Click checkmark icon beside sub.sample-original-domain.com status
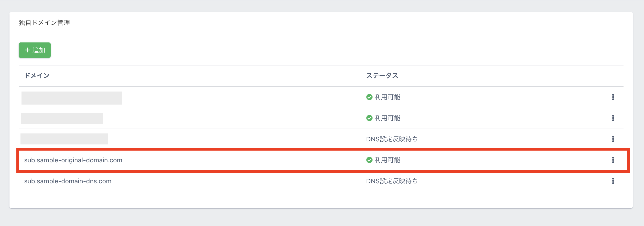The height and width of the screenshot is (226, 644). point(369,160)
